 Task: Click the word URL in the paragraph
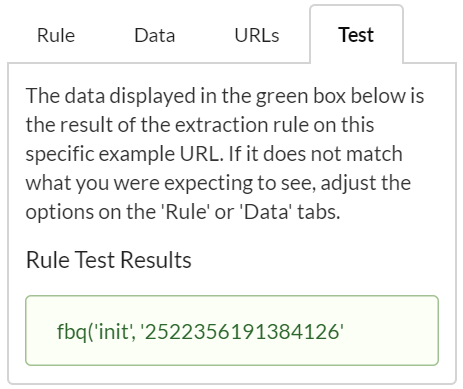tap(202, 154)
